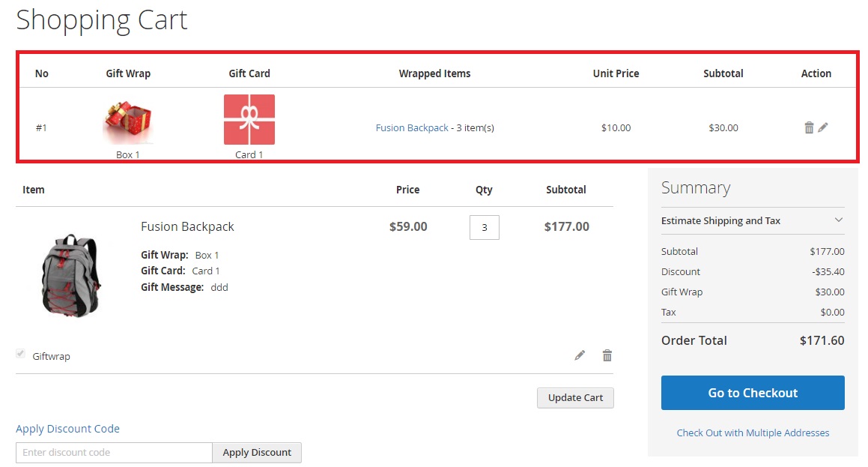
Task: Click the Card 1 gift card image
Action: (x=249, y=120)
